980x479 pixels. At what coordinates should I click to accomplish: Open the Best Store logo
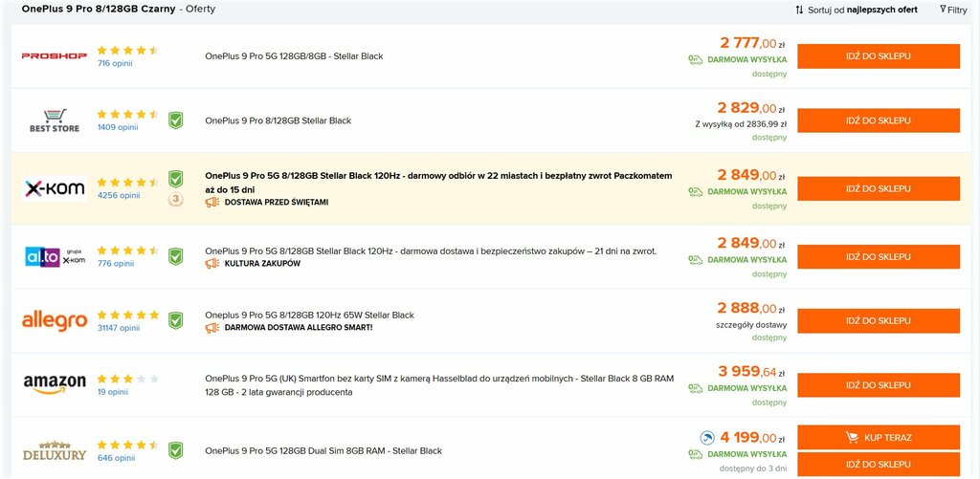click(55, 120)
